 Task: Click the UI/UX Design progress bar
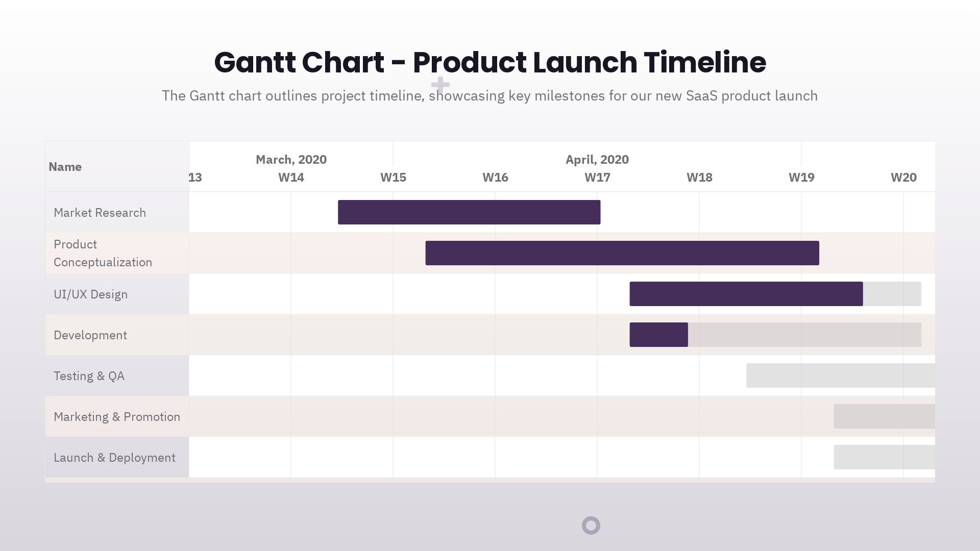coord(746,294)
